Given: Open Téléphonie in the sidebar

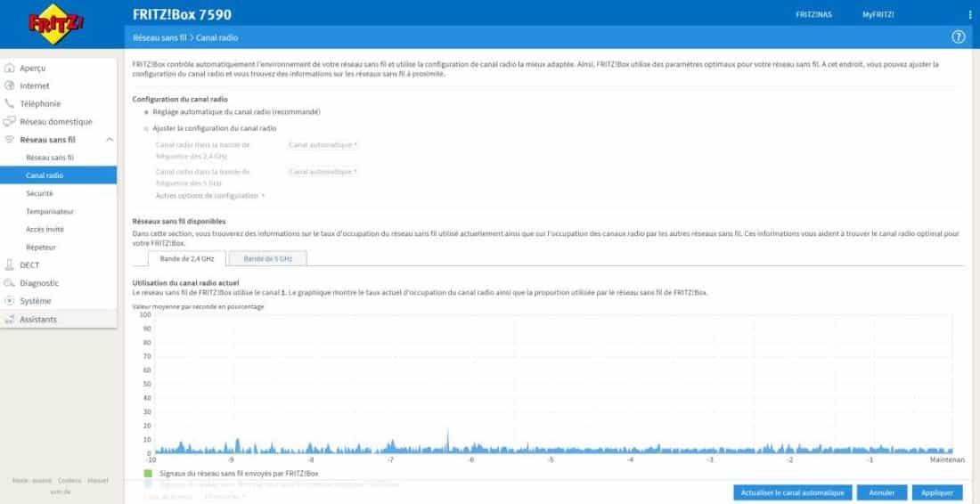Looking at the screenshot, I should (x=40, y=103).
